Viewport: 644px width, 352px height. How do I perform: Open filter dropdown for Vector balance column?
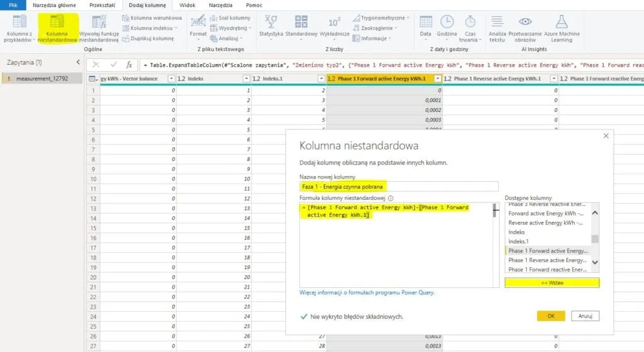coord(171,79)
